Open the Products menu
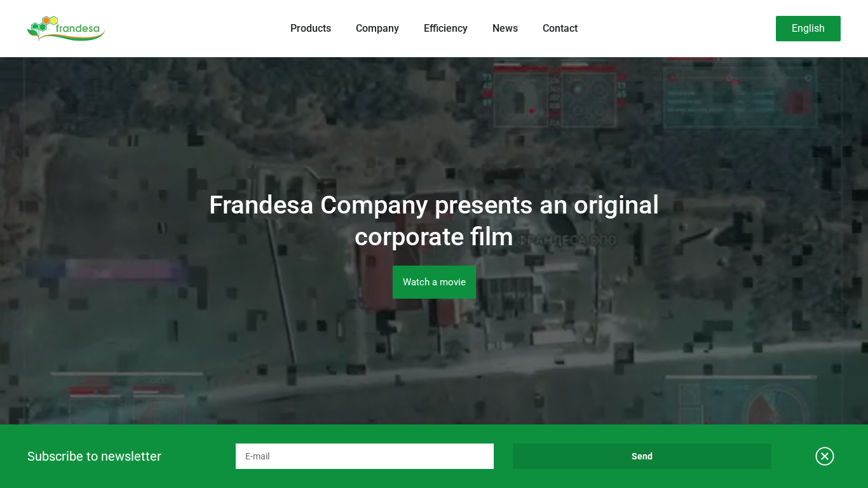This screenshot has height=488, width=868. click(311, 29)
